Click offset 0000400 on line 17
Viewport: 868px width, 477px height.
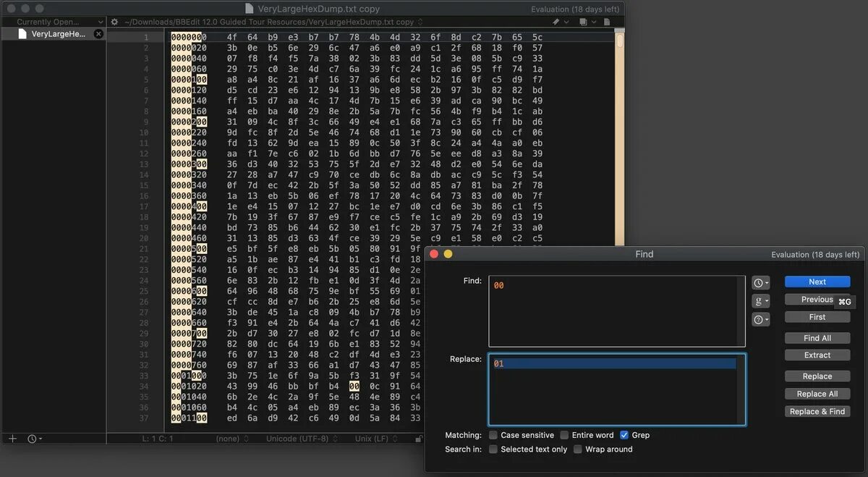(x=189, y=206)
